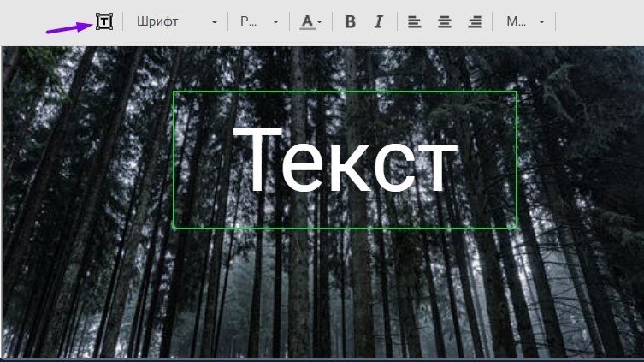The image size is (644, 362).
Task: Center-align the text
Action: (x=445, y=21)
